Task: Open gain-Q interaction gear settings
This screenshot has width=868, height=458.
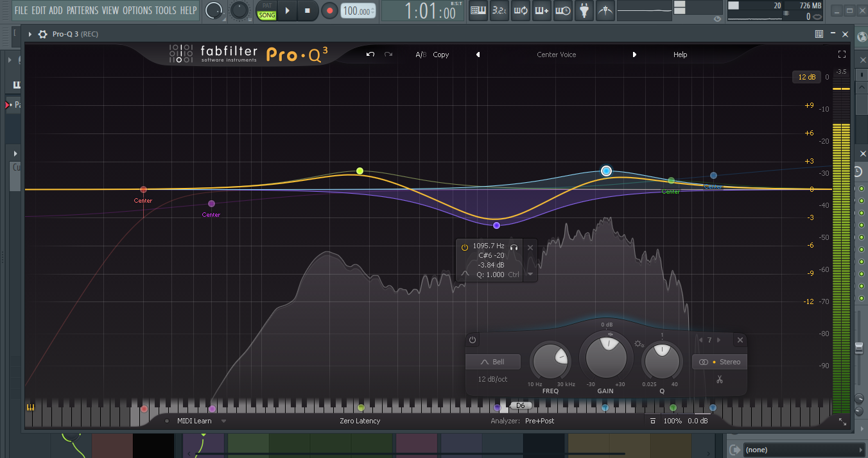Action: [638, 344]
